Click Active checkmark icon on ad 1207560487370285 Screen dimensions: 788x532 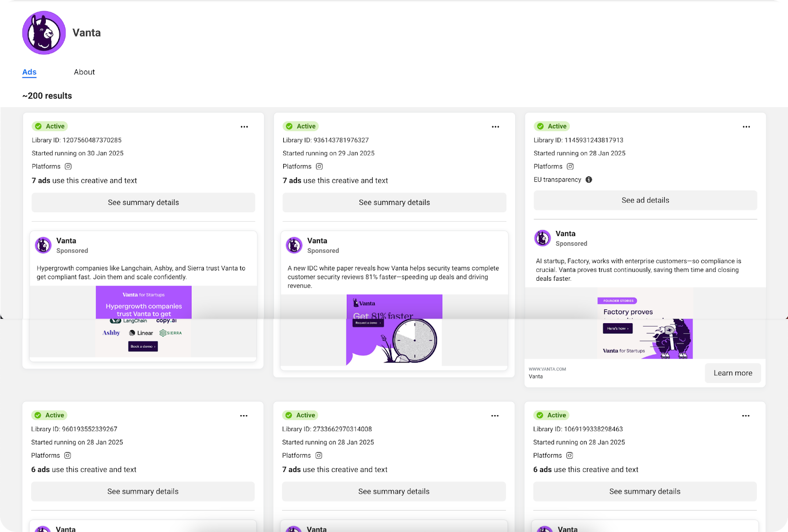tap(38, 127)
